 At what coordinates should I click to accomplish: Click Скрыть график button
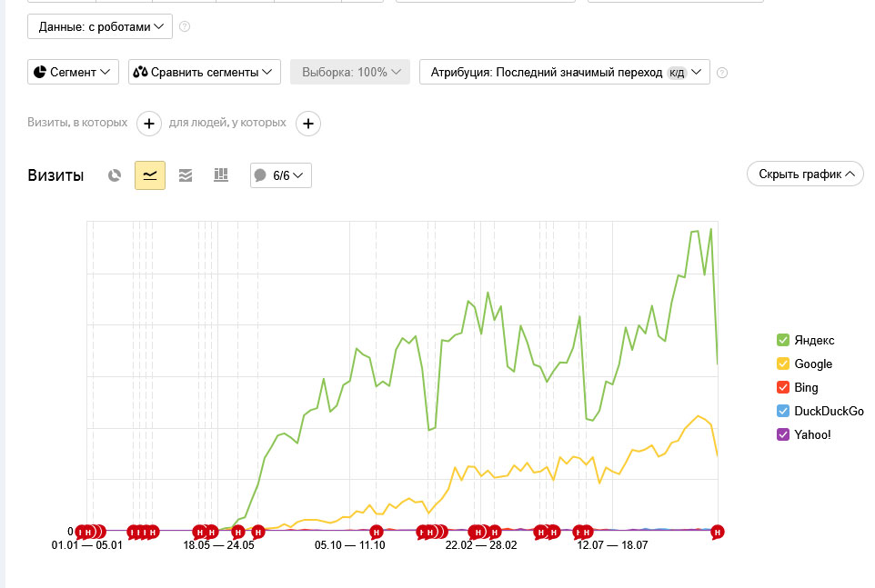coord(805,174)
